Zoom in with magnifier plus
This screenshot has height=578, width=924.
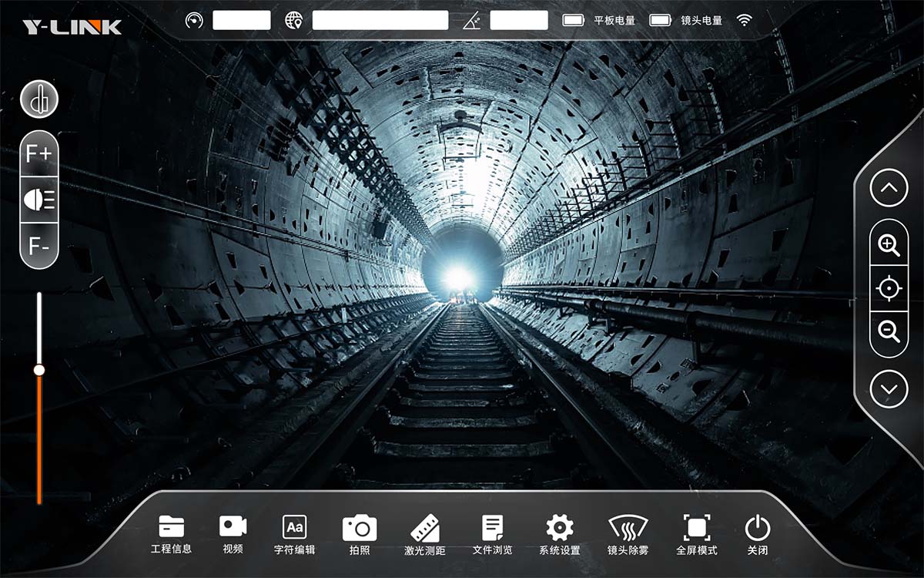tap(889, 245)
